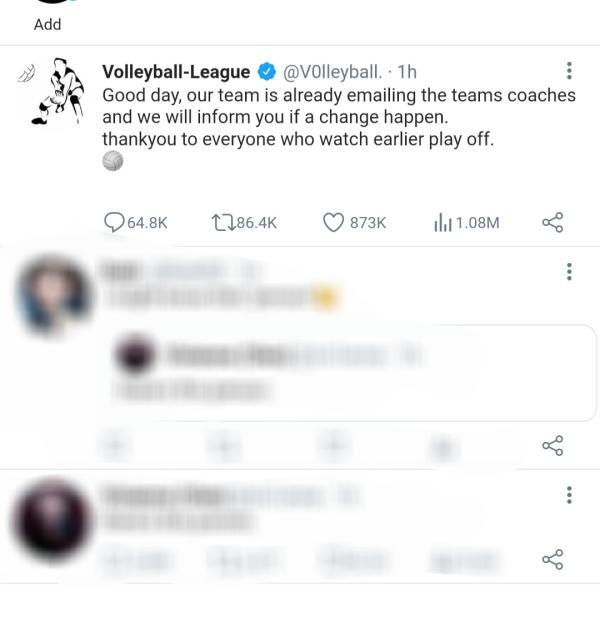
Task: Retweet the Volleyball-League post
Action: click(x=244, y=223)
